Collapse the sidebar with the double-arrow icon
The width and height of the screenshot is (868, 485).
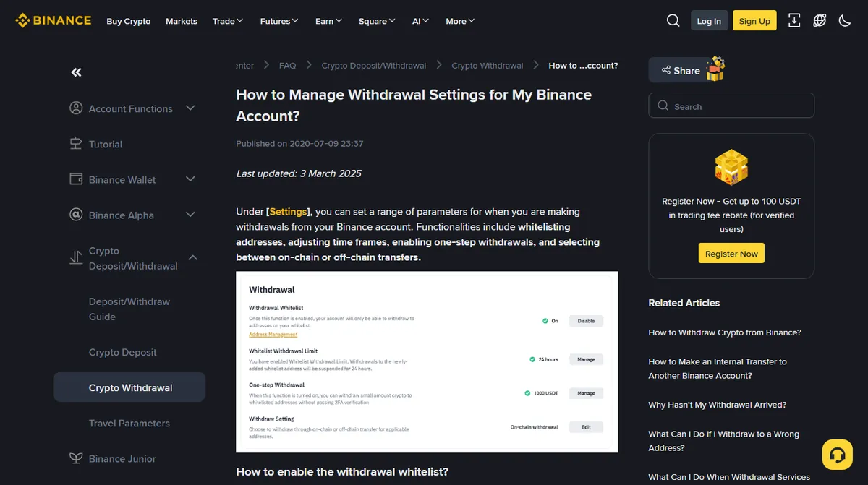76,72
